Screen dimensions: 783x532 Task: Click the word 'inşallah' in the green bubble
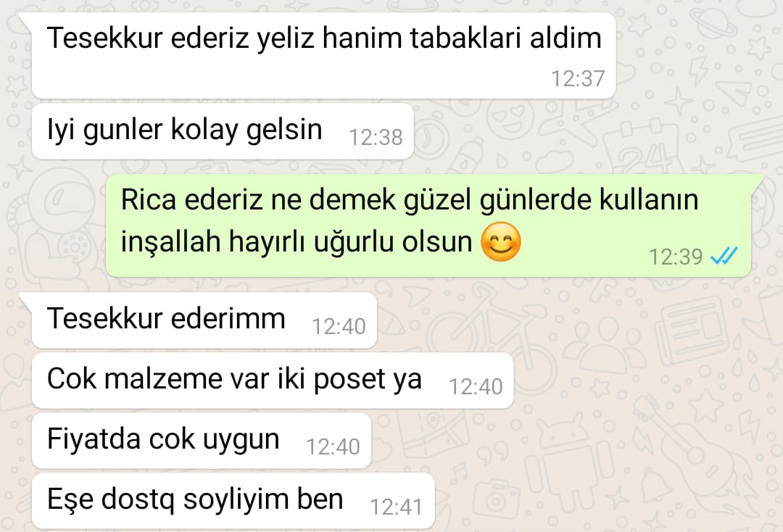click(x=171, y=241)
